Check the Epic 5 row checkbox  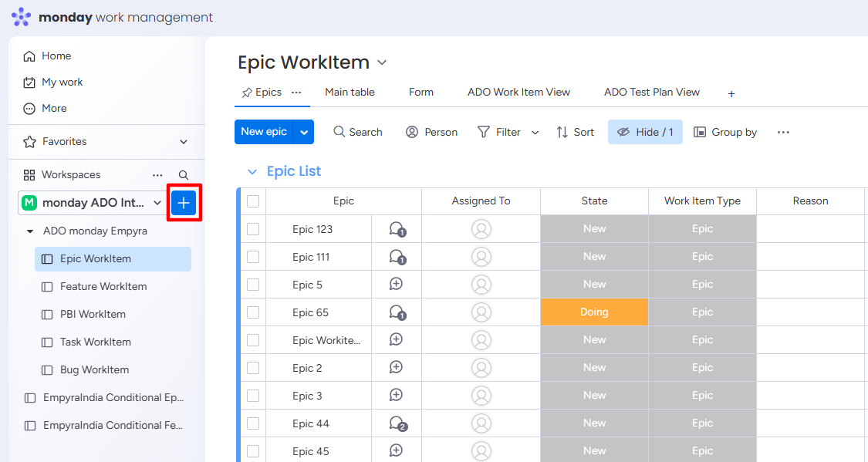coord(253,285)
